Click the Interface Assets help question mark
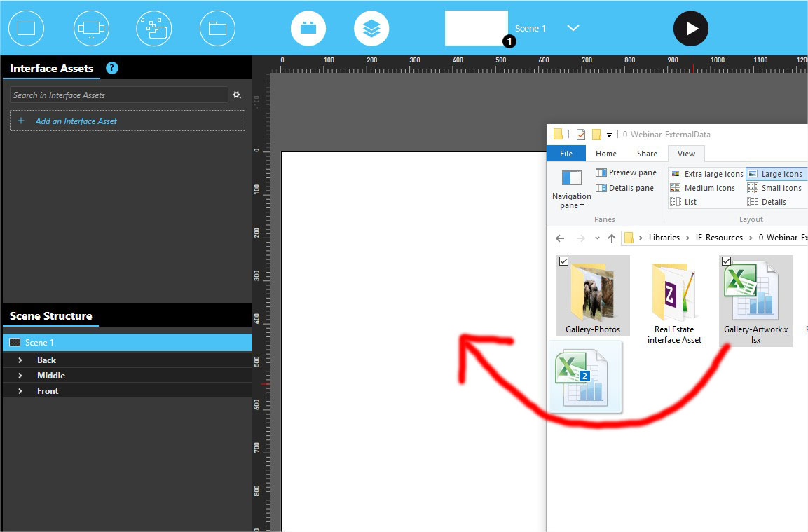The height and width of the screenshot is (532, 808). tap(112, 68)
